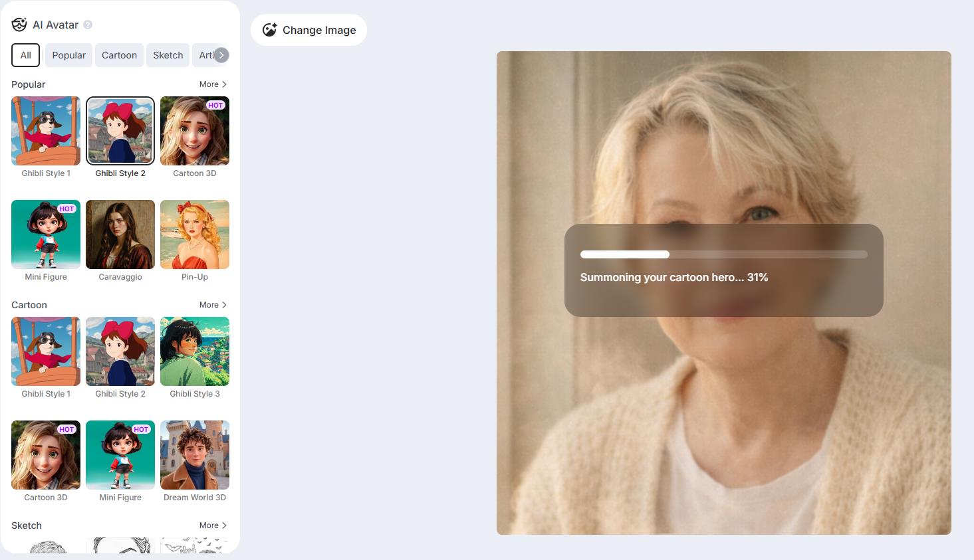
Task: Switch to the Popular filter tab
Action: pos(69,55)
